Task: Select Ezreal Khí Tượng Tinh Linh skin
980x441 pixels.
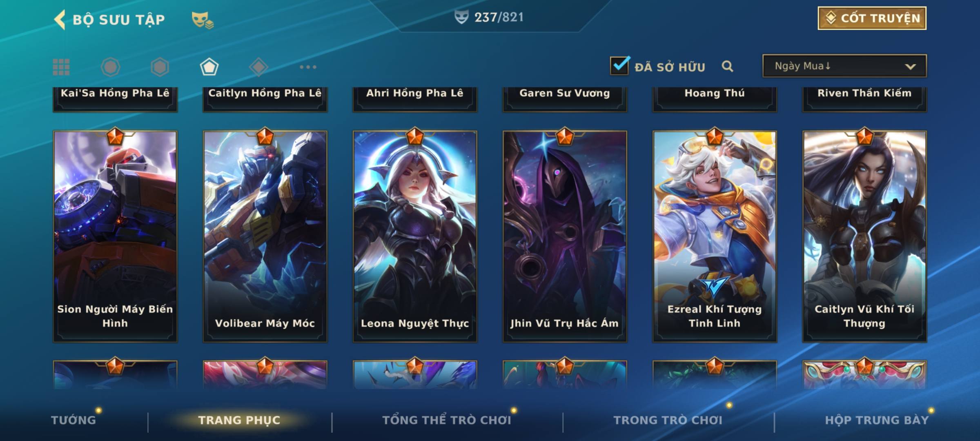Action: point(715,236)
